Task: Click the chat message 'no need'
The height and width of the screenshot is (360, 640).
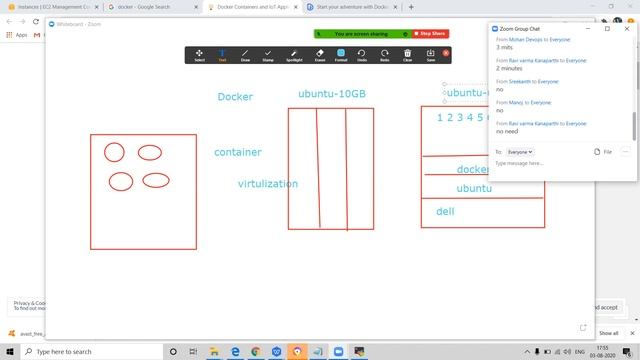Action: (x=507, y=131)
